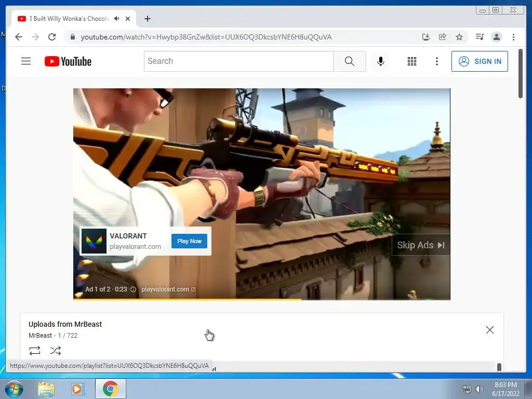Mute tab via the speaker icon

117,19
